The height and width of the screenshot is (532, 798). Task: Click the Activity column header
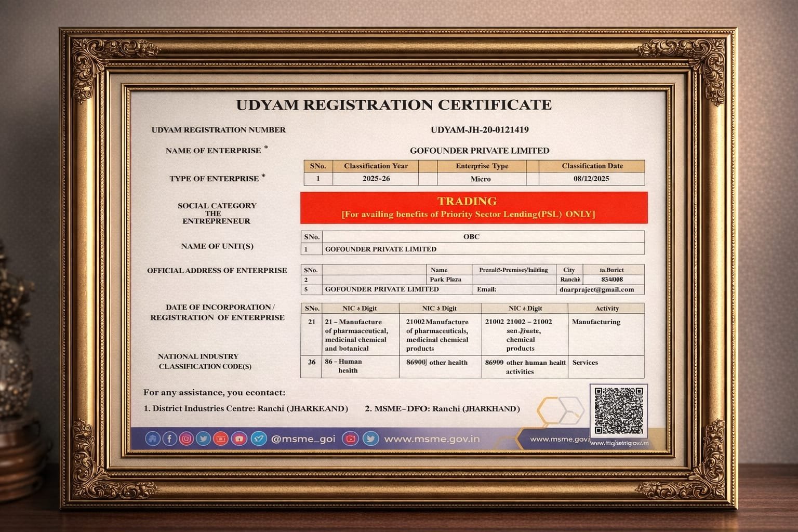606,309
